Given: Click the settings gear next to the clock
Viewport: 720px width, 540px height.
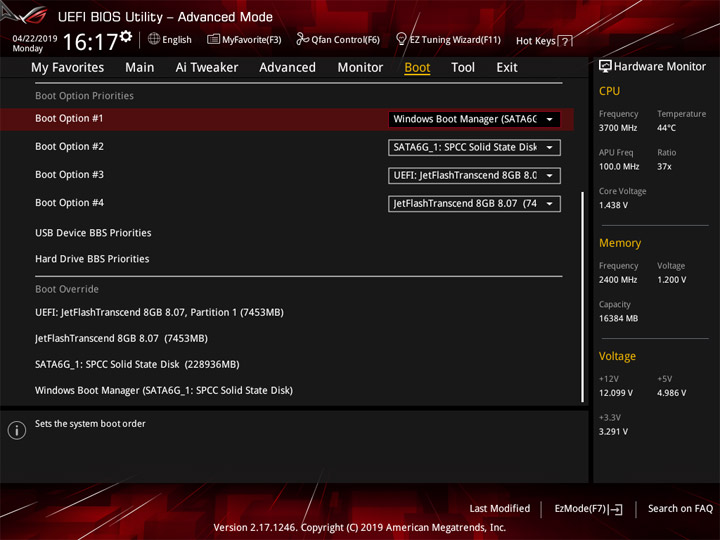Looking at the screenshot, I should pos(126,36).
